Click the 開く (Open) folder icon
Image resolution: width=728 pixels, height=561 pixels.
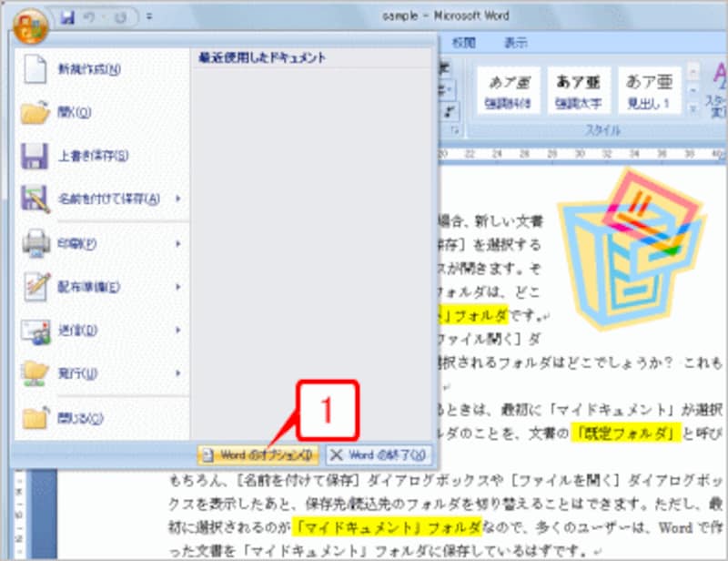click(x=36, y=109)
